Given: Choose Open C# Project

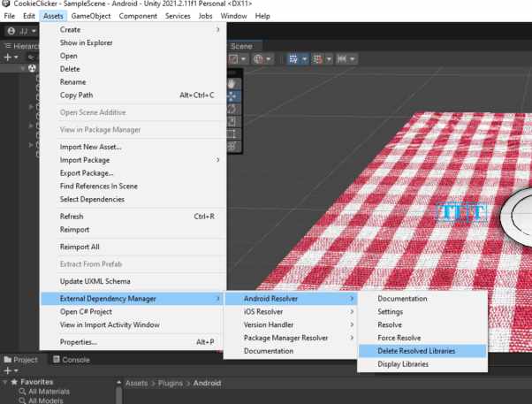Looking at the screenshot, I should point(133,312).
